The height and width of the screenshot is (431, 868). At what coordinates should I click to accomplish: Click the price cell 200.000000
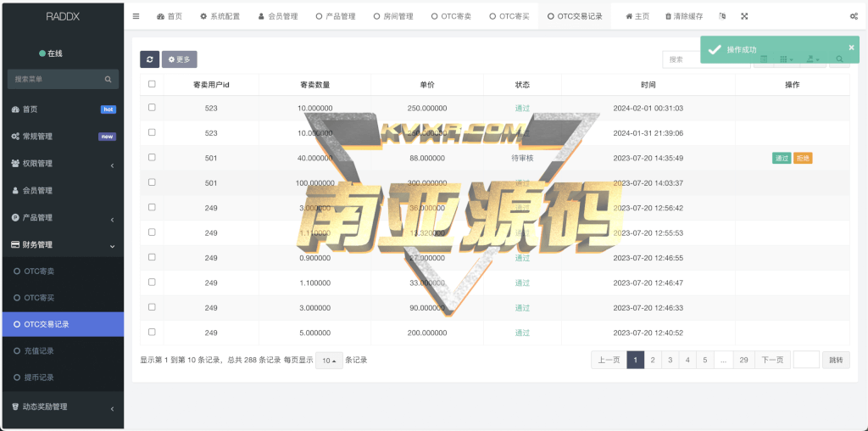427,333
